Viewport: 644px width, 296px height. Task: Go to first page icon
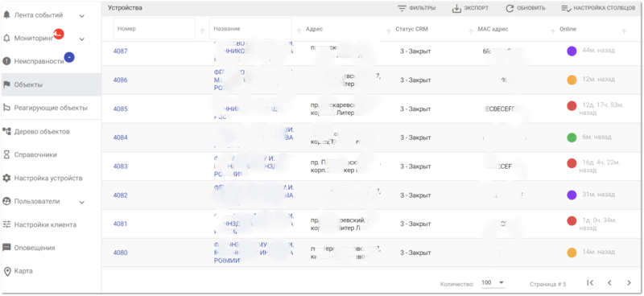coord(590,282)
